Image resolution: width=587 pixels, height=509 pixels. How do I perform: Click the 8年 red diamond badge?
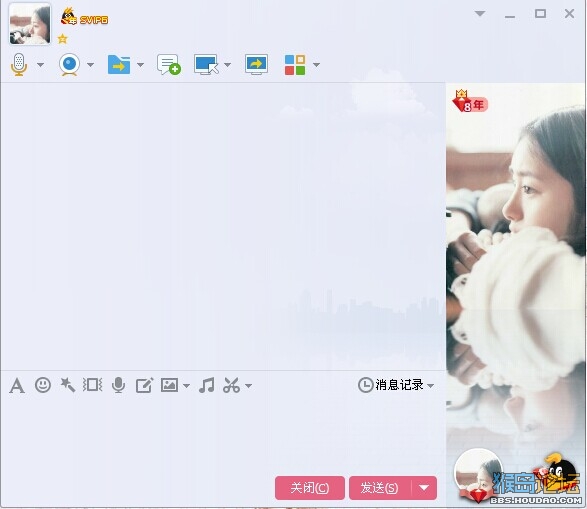coord(470,101)
